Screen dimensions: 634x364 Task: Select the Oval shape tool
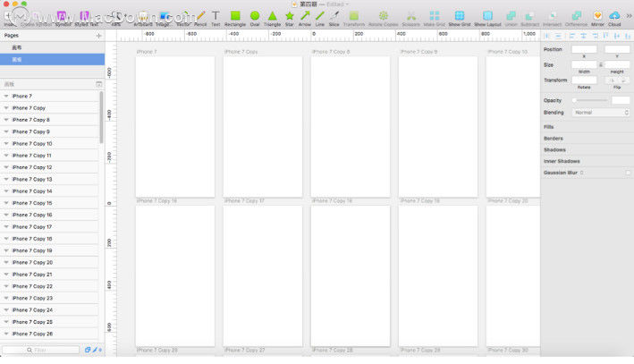(x=255, y=18)
